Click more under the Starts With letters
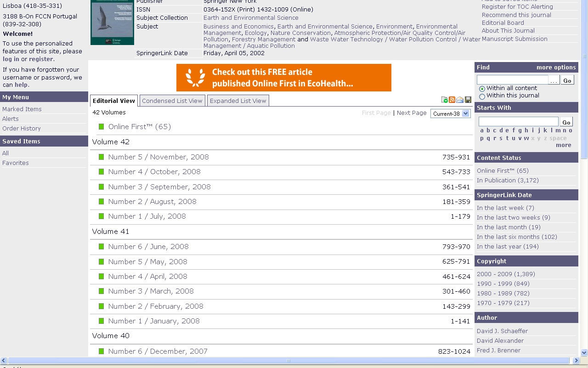Viewport: 588px width, 368px height. click(x=563, y=145)
